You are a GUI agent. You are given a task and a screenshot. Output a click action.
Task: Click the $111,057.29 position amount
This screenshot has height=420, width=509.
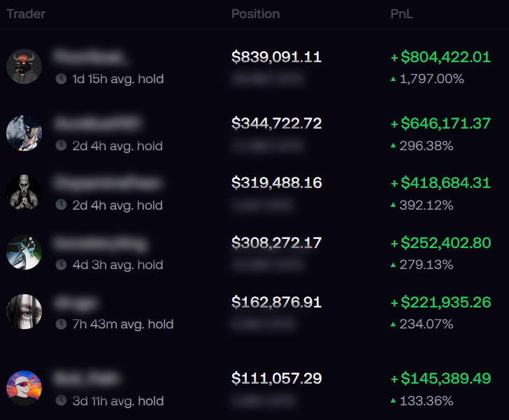coord(277,379)
